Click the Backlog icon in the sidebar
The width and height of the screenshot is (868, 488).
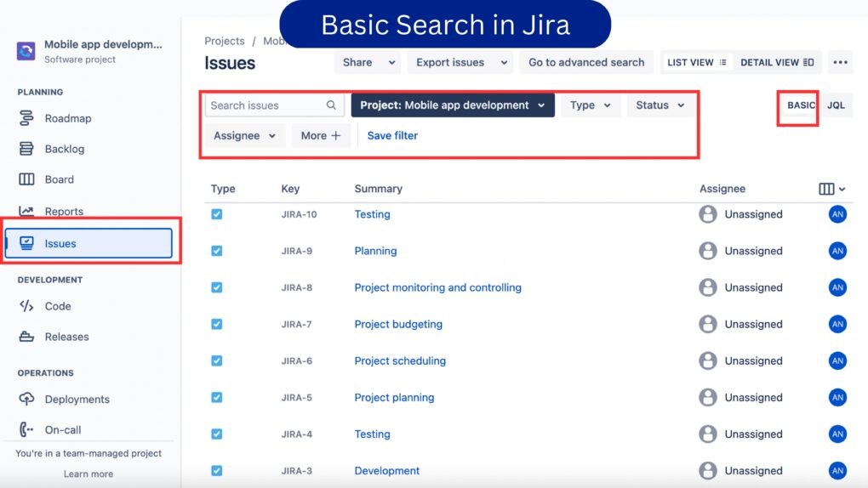tap(26, 148)
